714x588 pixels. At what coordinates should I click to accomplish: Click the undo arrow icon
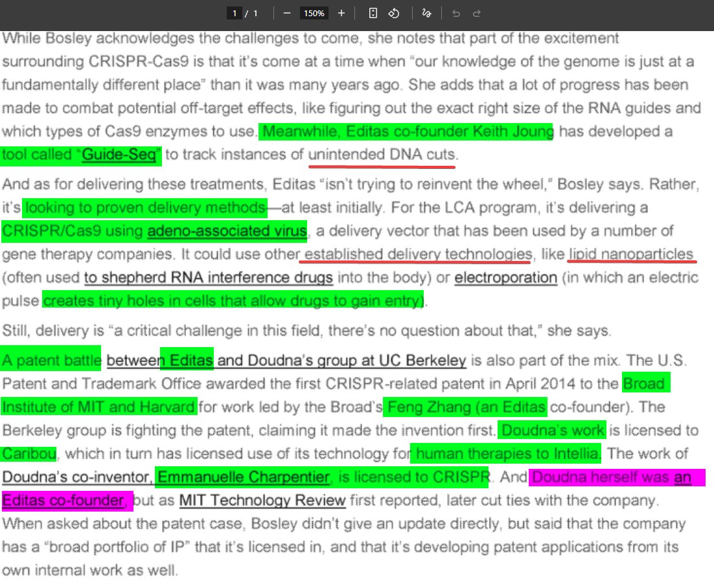pos(456,13)
